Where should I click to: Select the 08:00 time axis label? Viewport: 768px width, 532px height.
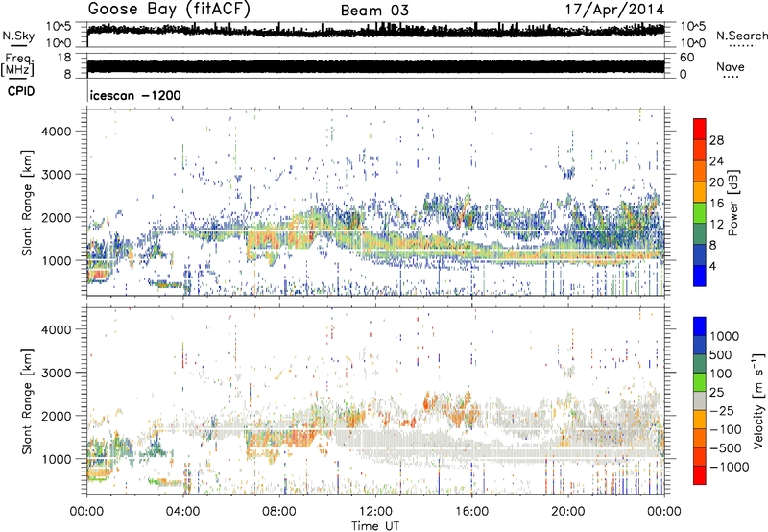pos(279,512)
